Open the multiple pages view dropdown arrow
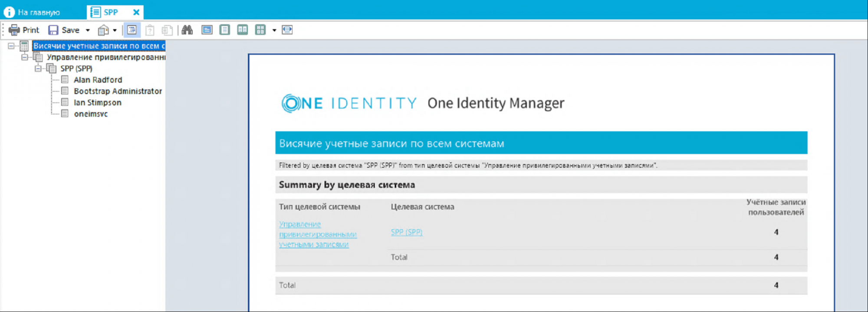The height and width of the screenshot is (312, 868). tap(274, 30)
